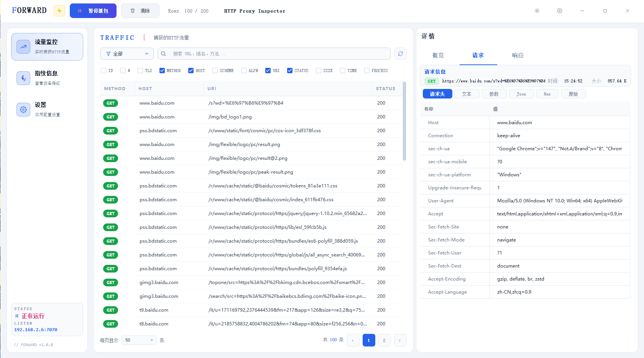Go to page 2 of traffic list
This screenshot has height=358, width=644.
click(x=384, y=340)
